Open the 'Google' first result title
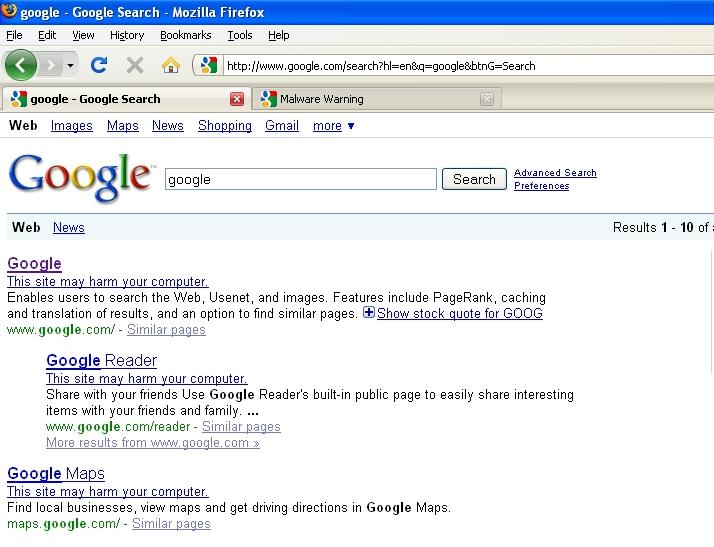The width and height of the screenshot is (714, 547). 35,263
